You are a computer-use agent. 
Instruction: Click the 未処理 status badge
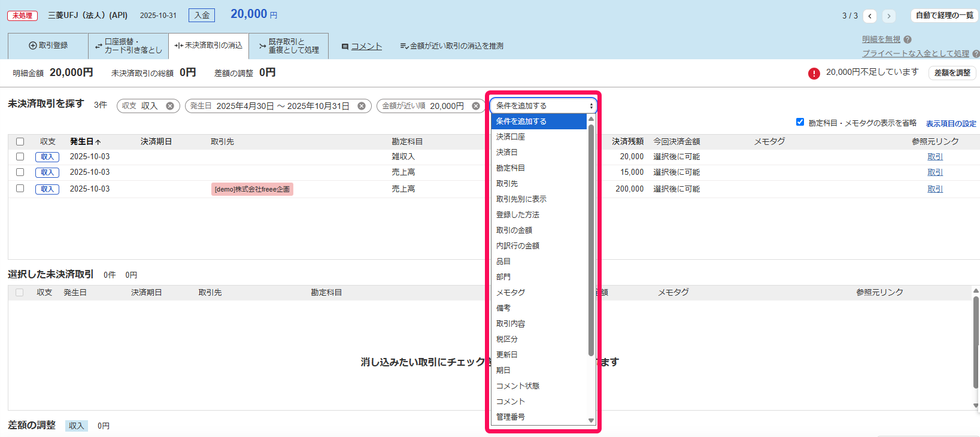(x=22, y=16)
